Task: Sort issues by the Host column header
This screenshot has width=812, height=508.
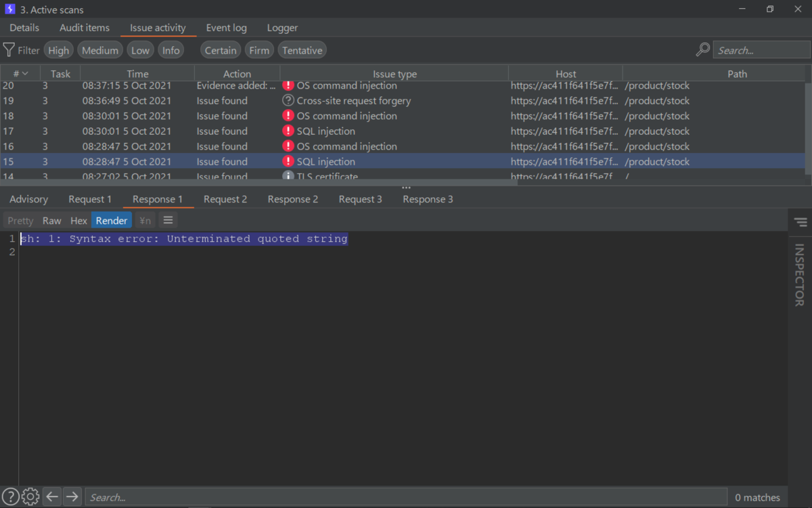Action: (566, 74)
